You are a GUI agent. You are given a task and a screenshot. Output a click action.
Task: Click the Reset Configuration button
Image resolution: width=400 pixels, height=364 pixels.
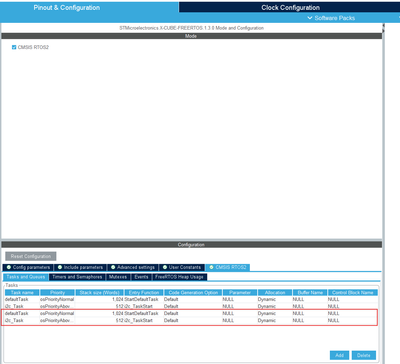[x=31, y=256]
